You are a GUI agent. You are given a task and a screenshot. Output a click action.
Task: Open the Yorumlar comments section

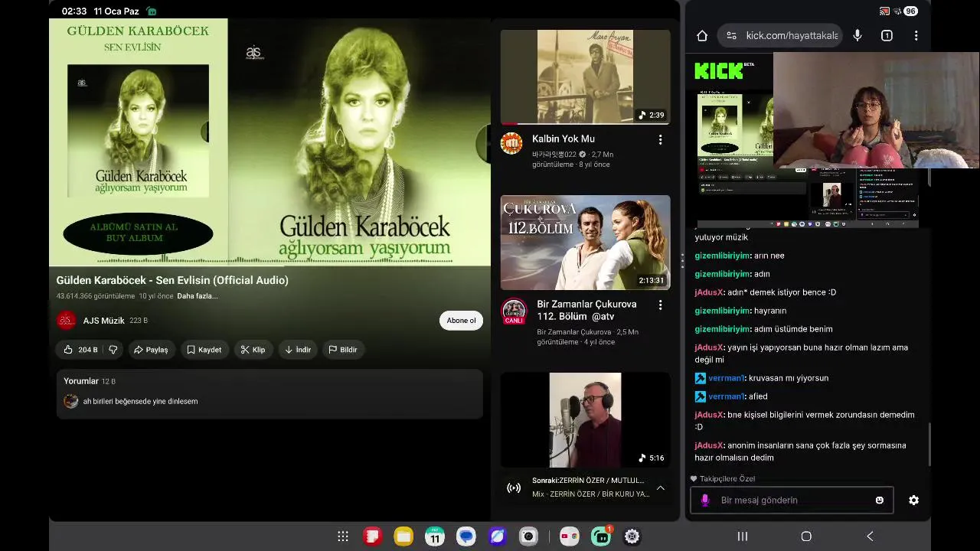click(x=269, y=394)
